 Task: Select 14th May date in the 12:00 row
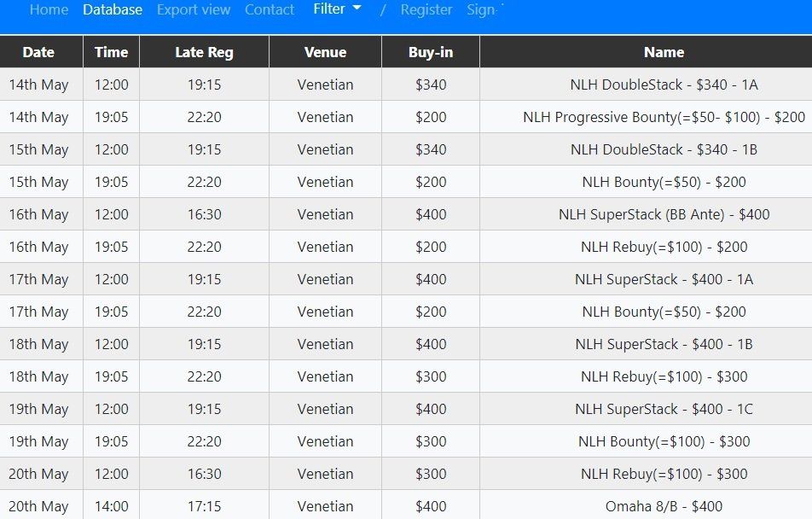(x=42, y=85)
